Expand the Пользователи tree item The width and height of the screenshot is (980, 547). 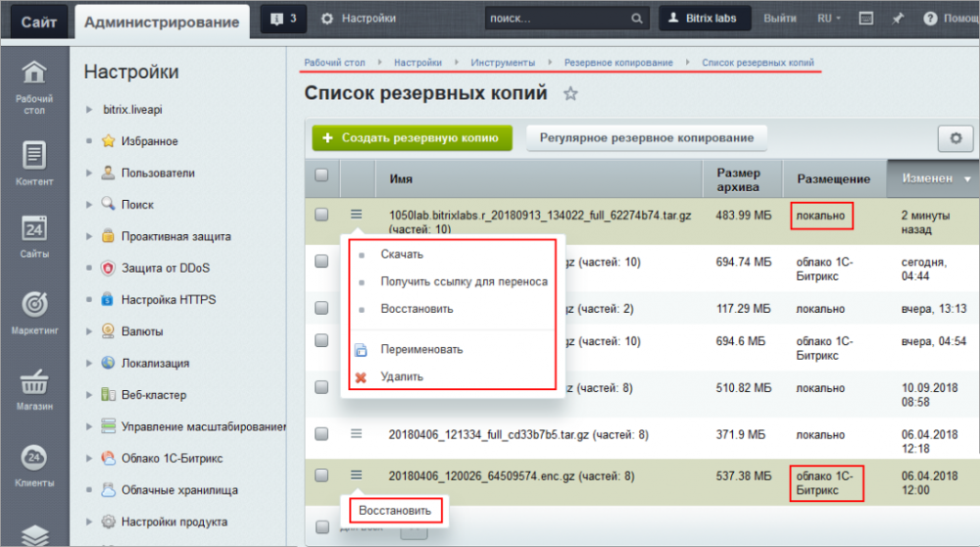point(90,174)
